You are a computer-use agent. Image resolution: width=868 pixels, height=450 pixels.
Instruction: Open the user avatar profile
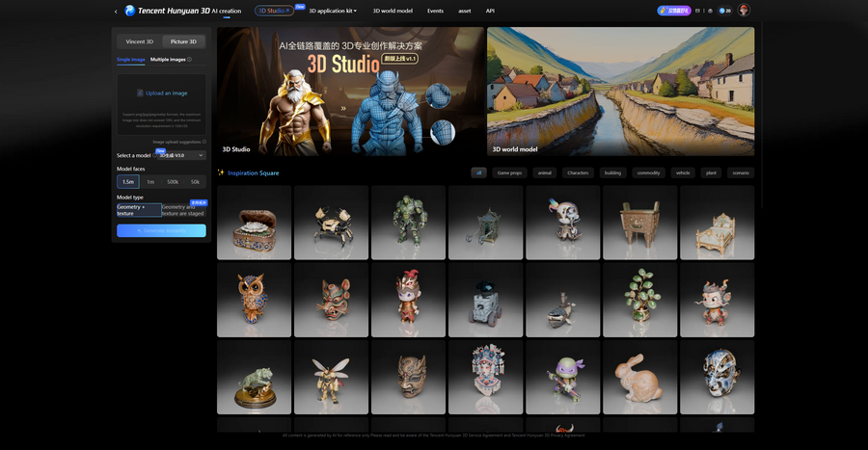744,10
